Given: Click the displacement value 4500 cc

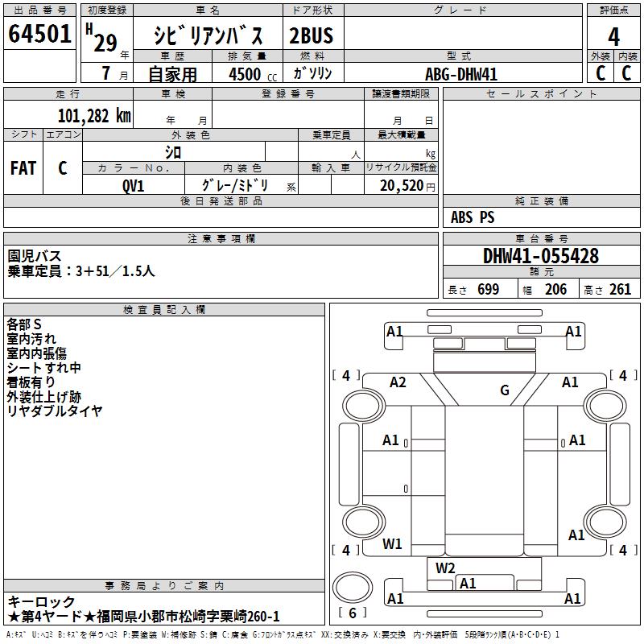Looking at the screenshot, I should (253, 74).
